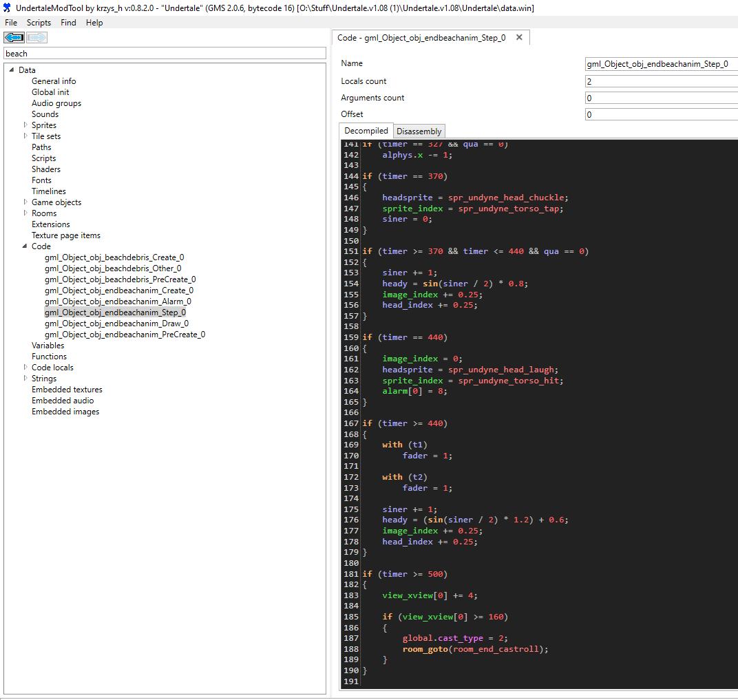Open gml_Object_obj_beachdebris_Create_0 code entry
Image resolution: width=738 pixels, height=700 pixels.
pos(114,257)
